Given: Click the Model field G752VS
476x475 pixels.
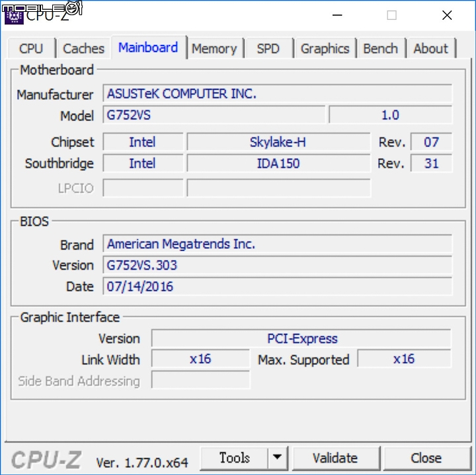Looking at the screenshot, I should coord(214,115).
